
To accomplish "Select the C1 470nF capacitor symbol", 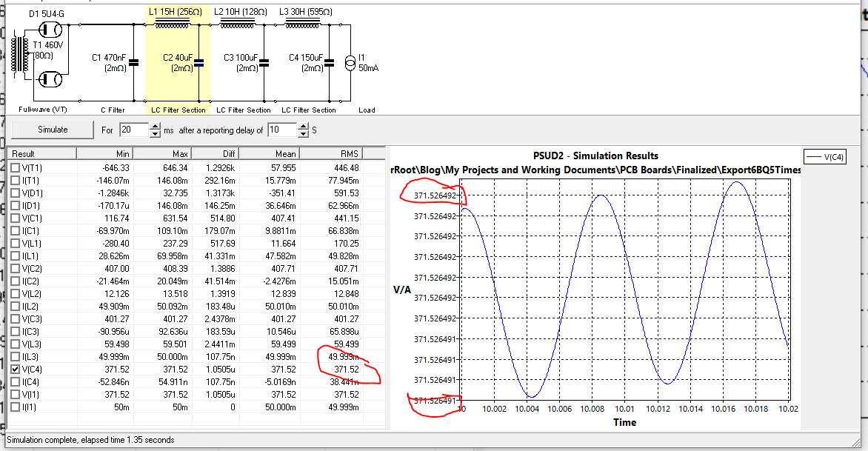I will tap(133, 62).
